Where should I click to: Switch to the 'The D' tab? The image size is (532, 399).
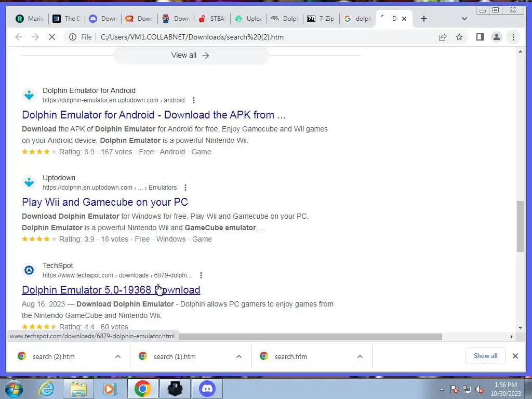pyautogui.click(x=67, y=19)
